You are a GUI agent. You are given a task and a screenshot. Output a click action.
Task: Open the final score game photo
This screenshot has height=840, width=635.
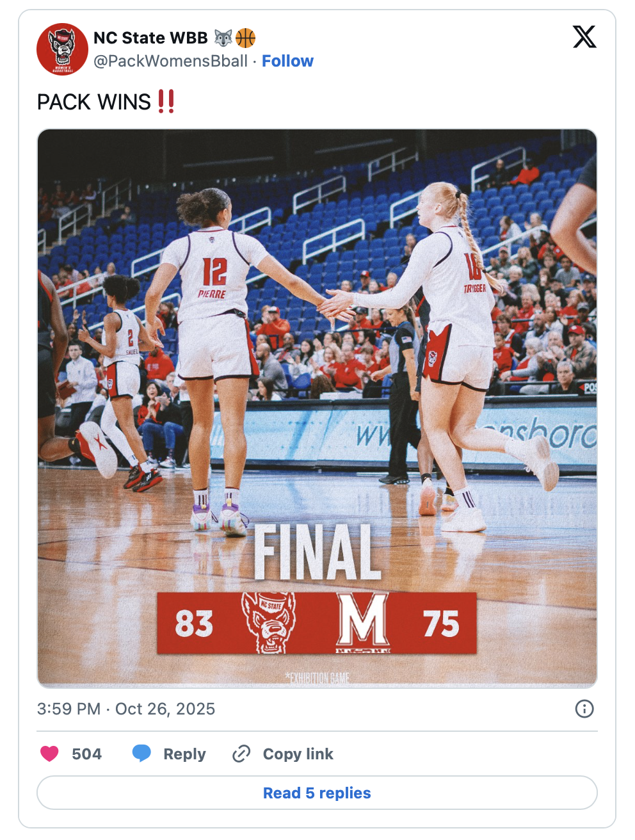pyautogui.click(x=317, y=408)
